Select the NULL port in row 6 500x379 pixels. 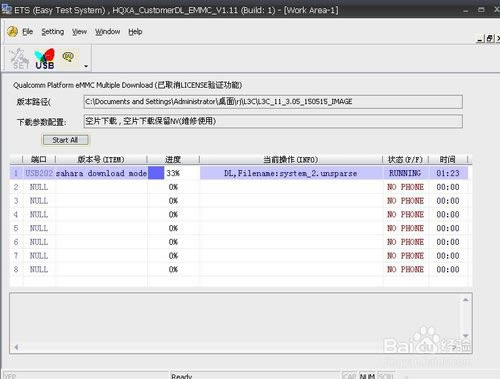[39, 242]
